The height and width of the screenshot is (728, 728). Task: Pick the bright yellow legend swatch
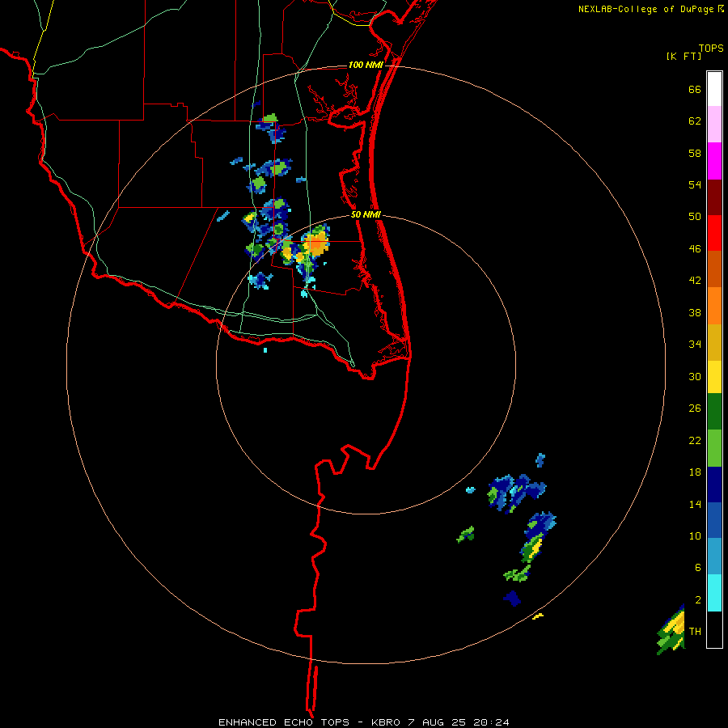click(x=714, y=377)
